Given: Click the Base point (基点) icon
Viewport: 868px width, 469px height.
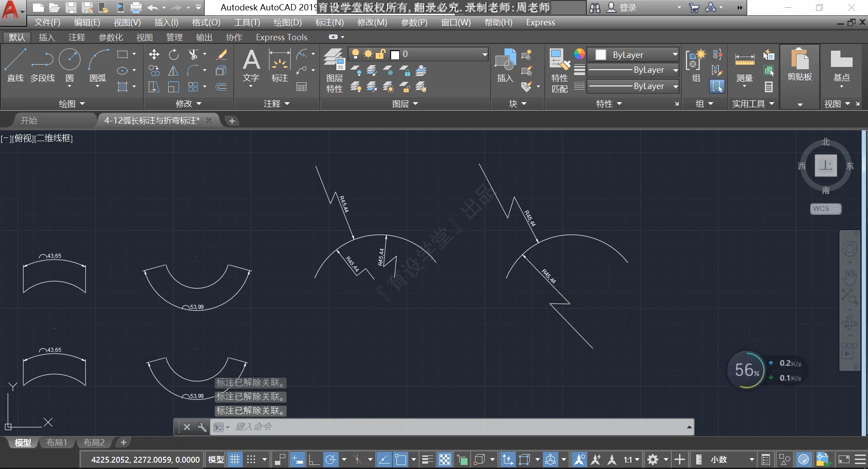Looking at the screenshot, I should point(841,68).
